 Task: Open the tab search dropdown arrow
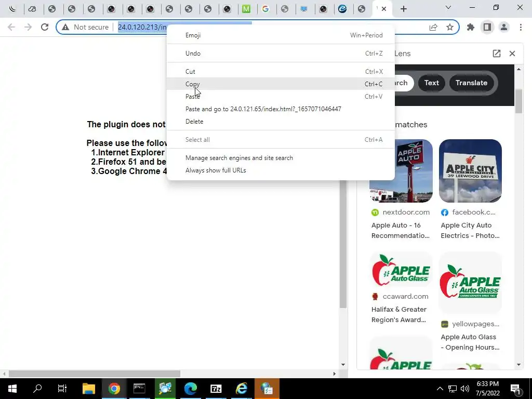[x=448, y=7]
